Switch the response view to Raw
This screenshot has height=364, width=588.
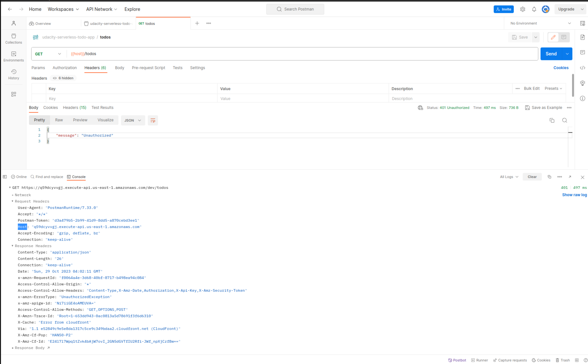tap(59, 120)
